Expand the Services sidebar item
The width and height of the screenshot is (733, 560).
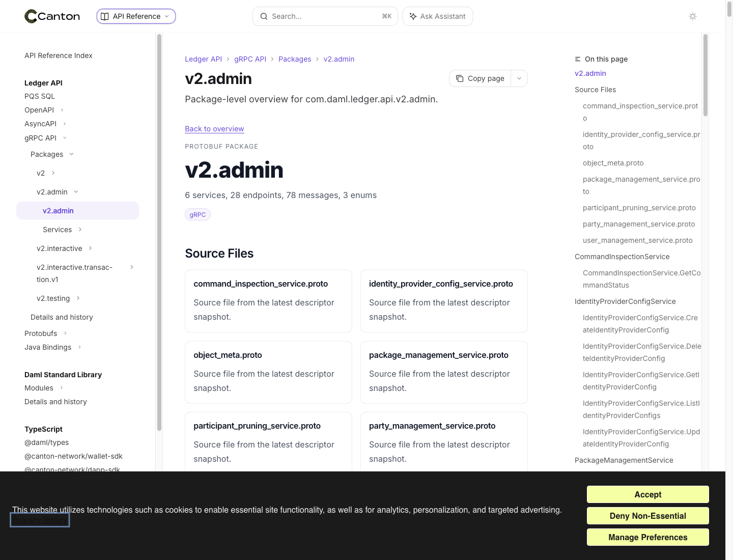(x=80, y=230)
